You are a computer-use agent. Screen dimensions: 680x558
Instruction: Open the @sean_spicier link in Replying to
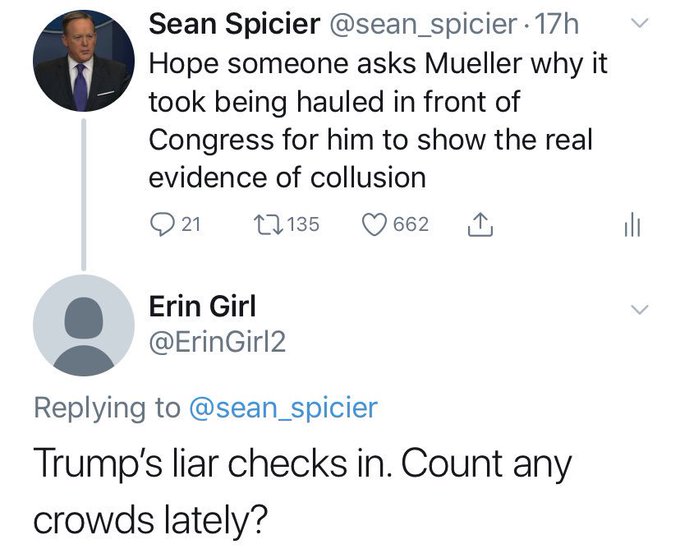(x=284, y=408)
